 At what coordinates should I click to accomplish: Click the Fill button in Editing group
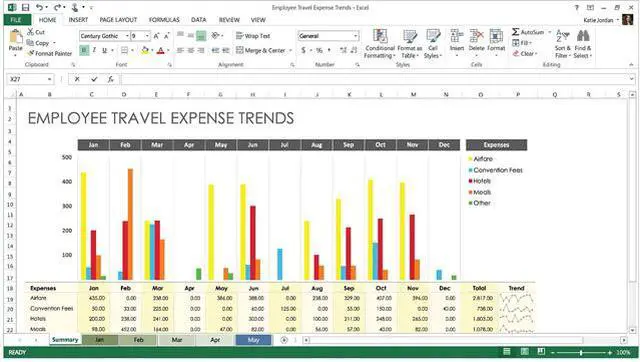point(522,42)
